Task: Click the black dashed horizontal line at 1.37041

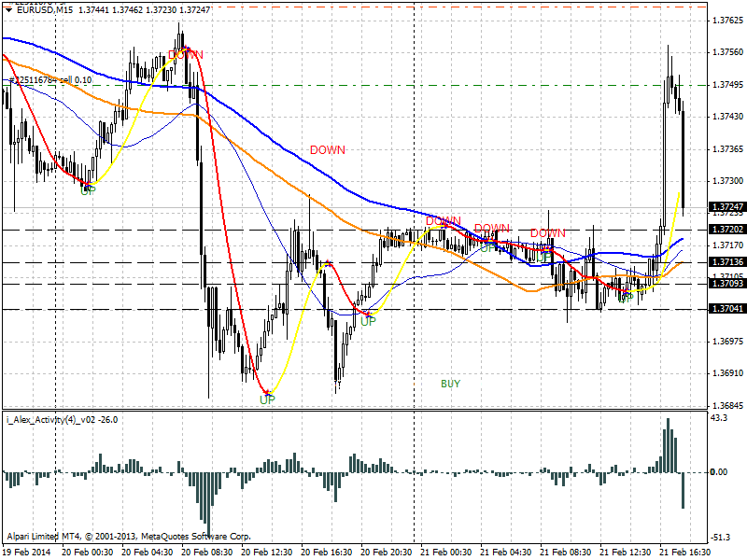Action: pyautogui.click(x=355, y=310)
